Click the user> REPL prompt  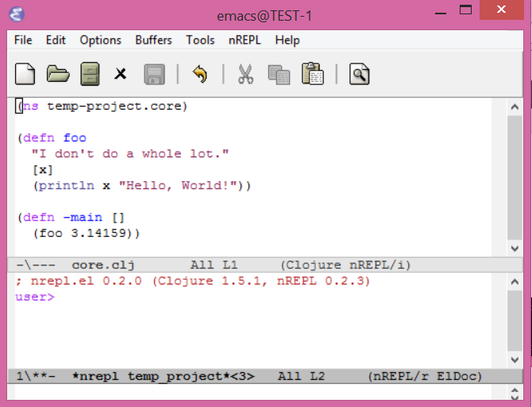(35, 297)
